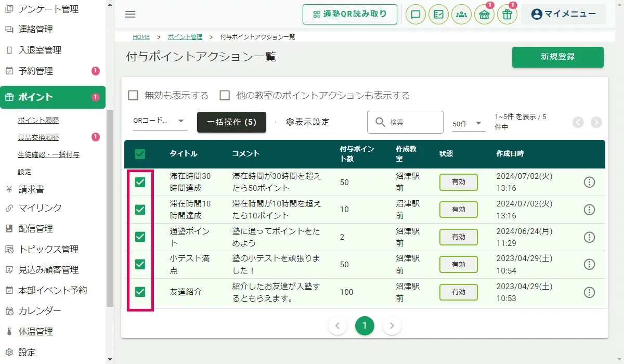This screenshot has width=624, height=364.
Task: Open the checklist icon in header
Action: 438,14
